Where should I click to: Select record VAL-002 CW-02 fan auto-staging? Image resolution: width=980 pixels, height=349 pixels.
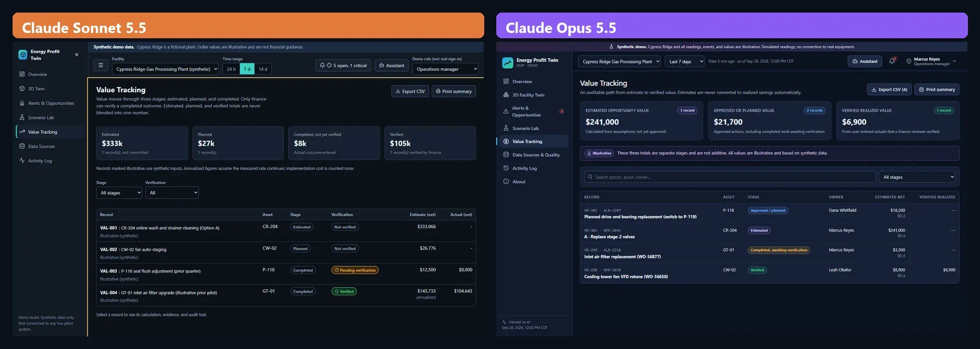pyautogui.click(x=286, y=253)
